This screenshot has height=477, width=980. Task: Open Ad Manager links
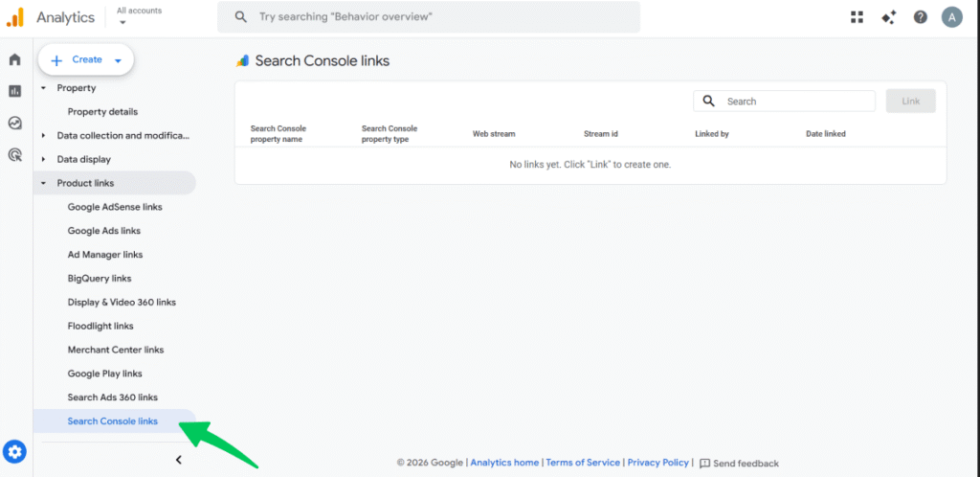coord(105,255)
